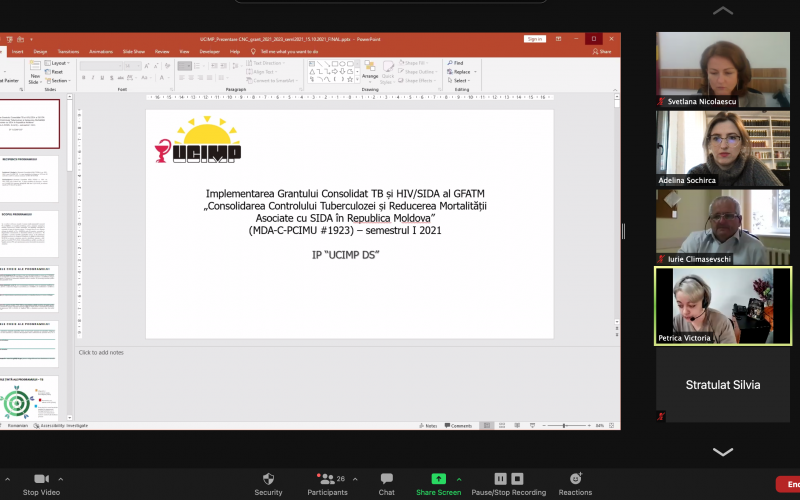Viewport: 800px width, 500px height.
Task: Pause the meeting recording
Action: point(501,479)
